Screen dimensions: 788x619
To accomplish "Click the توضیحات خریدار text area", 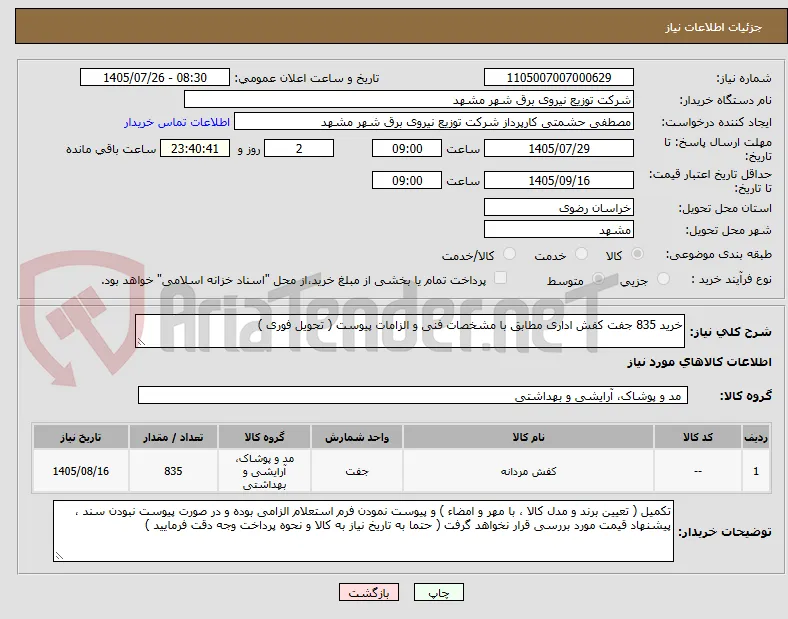I will 363,531.
